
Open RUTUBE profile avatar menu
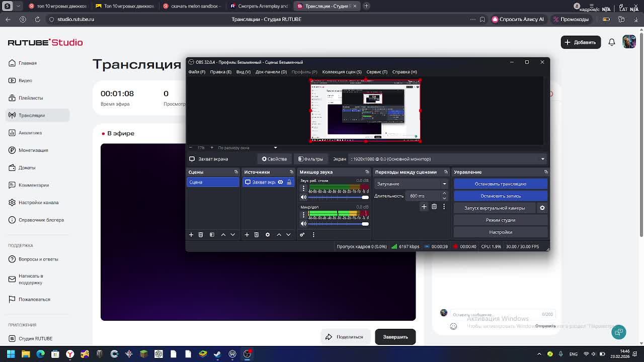[x=629, y=42]
